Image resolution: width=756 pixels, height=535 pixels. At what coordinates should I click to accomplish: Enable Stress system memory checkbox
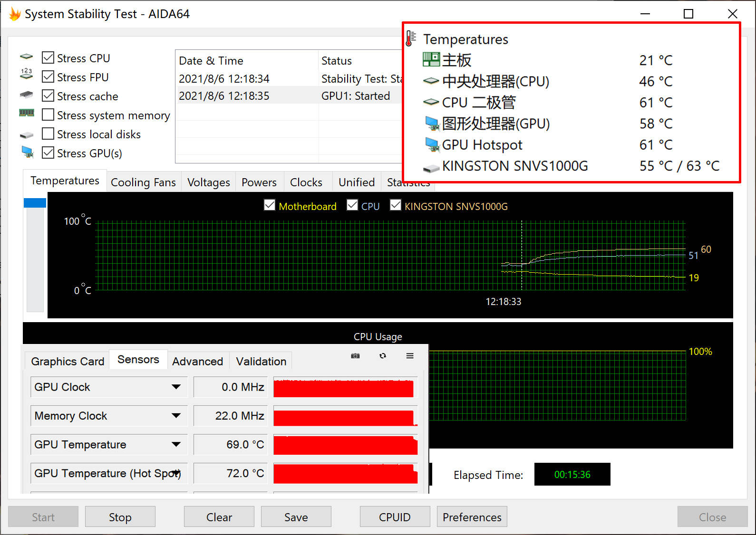click(x=48, y=115)
